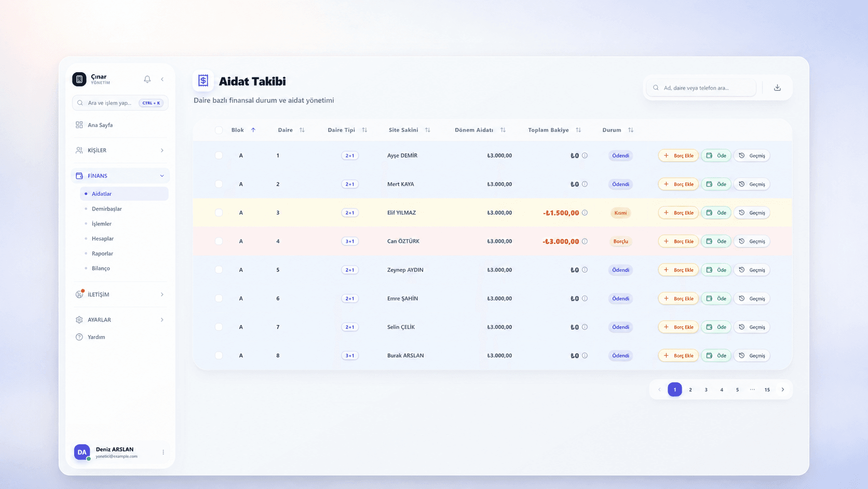
Task: Open user menu three-dot icon
Action: [x=163, y=452]
